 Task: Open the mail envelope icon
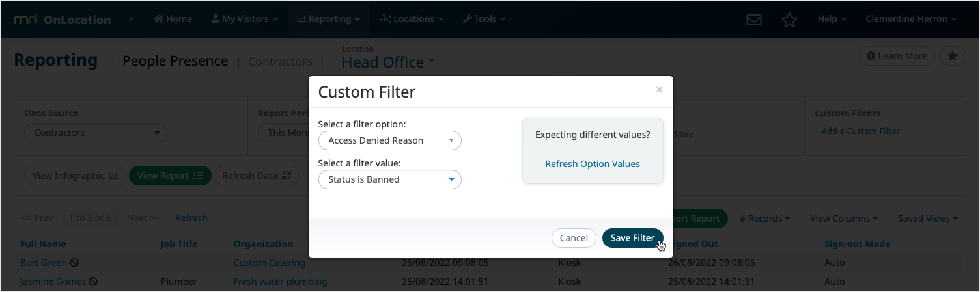(x=754, y=20)
